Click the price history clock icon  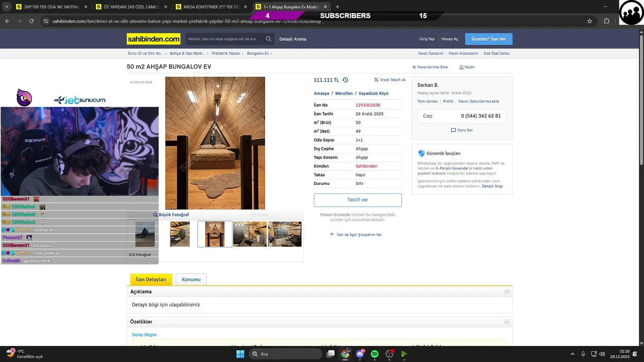[x=345, y=80]
